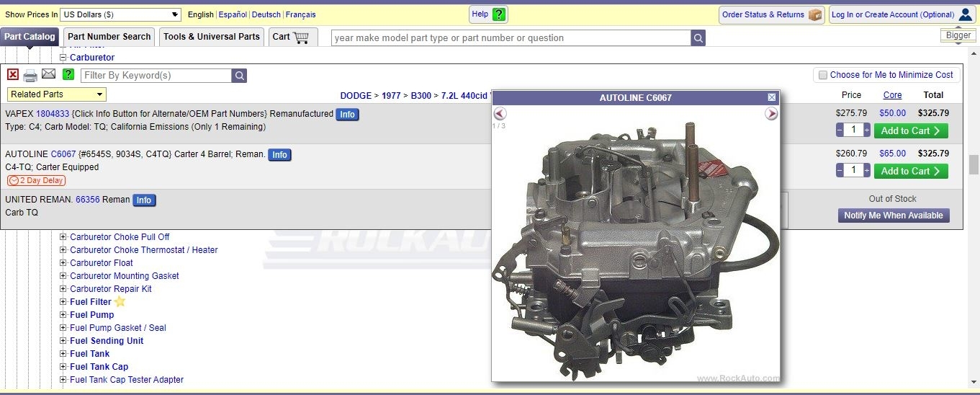980x395 pixels.
Task: Open Info for UNITED REMAN. 66356
Action: pyautogui.click(x=144, y=200)
